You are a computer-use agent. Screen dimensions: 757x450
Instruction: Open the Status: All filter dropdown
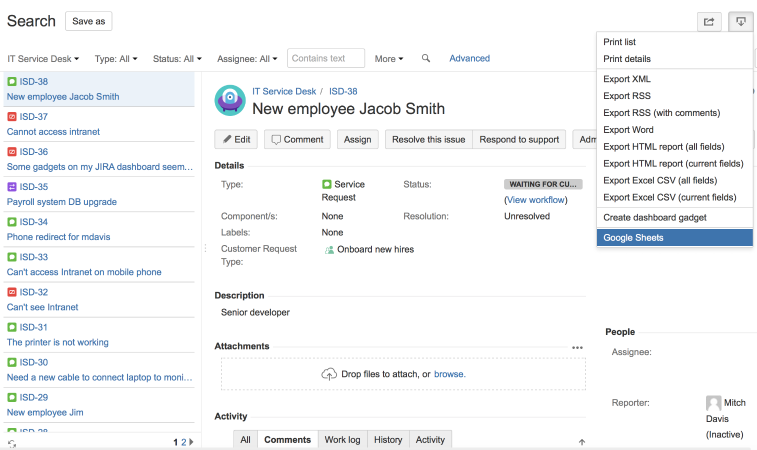coord(177,58)
